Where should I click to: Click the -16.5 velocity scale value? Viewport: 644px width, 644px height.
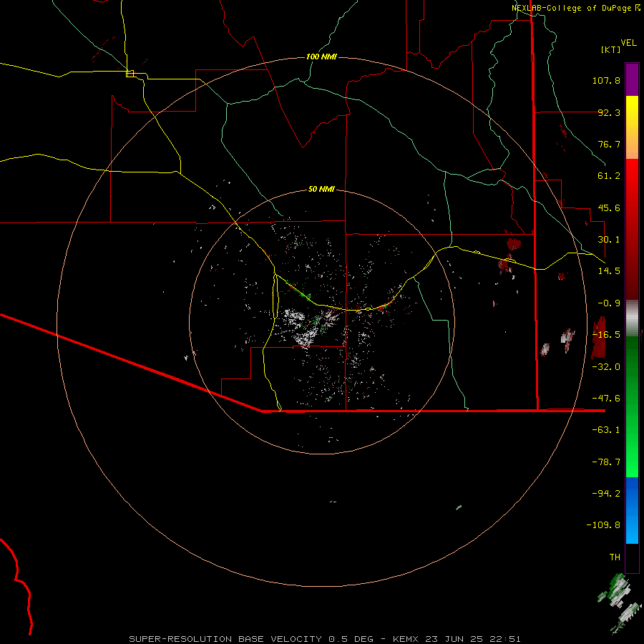click(606, 335)
